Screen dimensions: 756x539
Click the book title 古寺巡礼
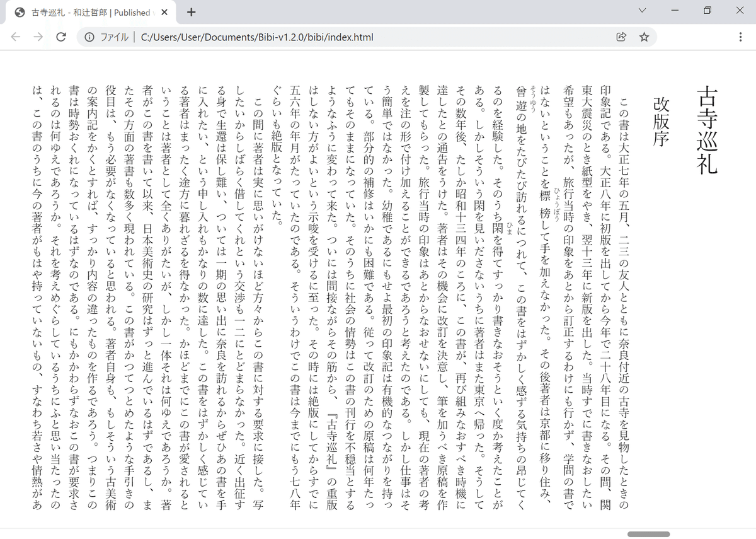click(x=708, y=130)
